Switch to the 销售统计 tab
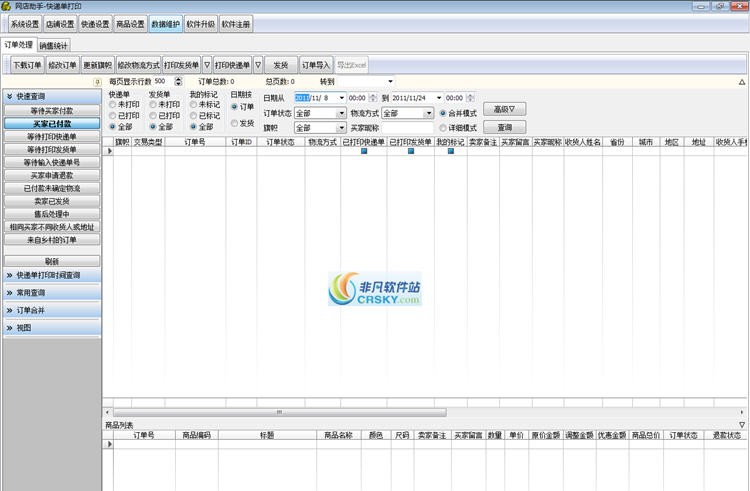The width and height of the screenshot is (750, 491). (54, 45)
